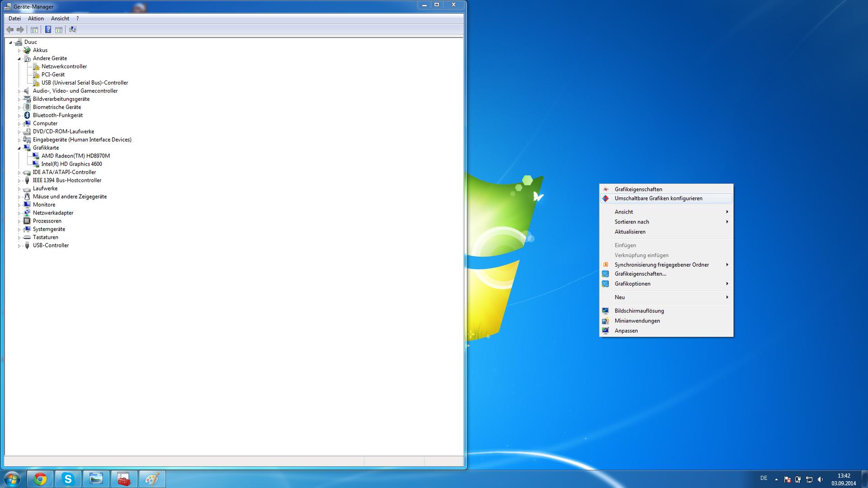Click the network tray icon
The image size is (868, 488).
(809, 479)
